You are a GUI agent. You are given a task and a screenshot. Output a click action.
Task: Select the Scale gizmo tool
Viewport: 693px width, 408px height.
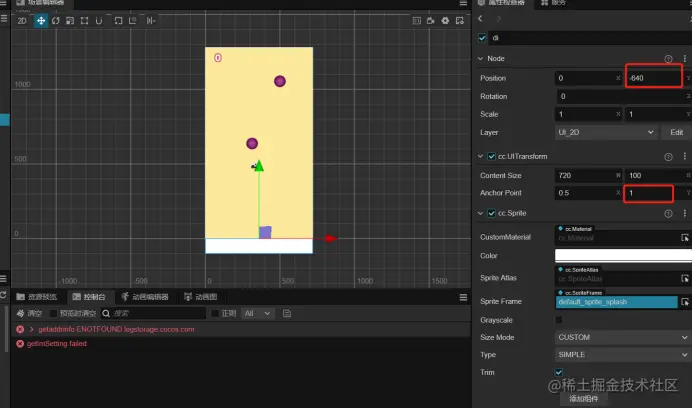tap(70, 21)
